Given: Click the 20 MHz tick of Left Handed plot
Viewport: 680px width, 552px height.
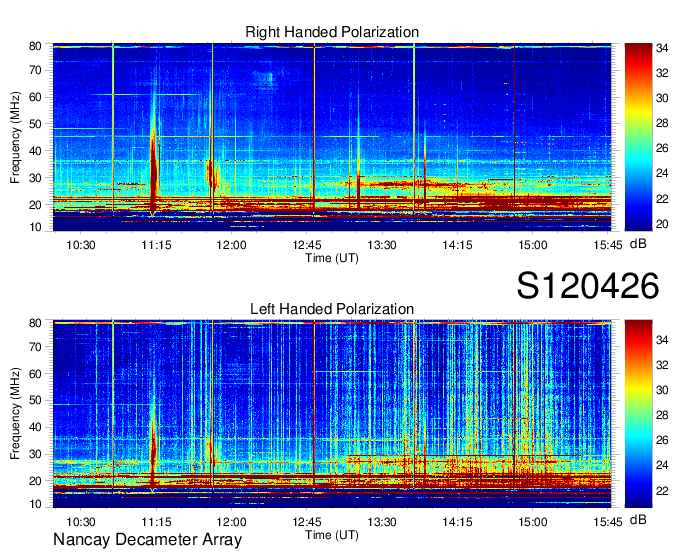Looking at the screenshot, I should (x=35, y=481).
